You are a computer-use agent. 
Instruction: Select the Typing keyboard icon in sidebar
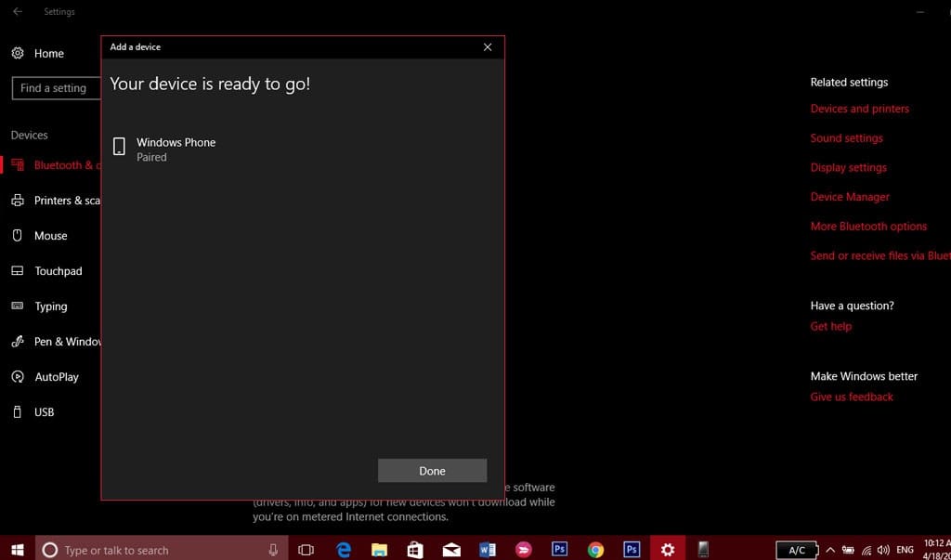(x=17, y=306)
